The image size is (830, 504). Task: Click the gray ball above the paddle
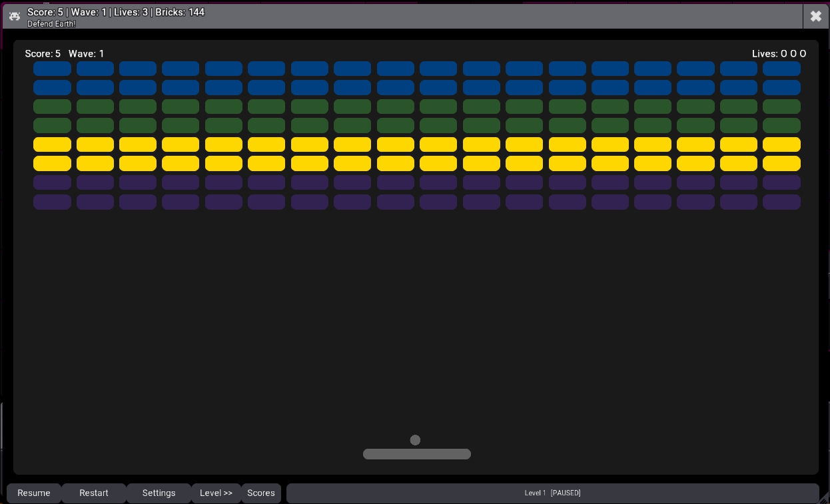(415, 440)
